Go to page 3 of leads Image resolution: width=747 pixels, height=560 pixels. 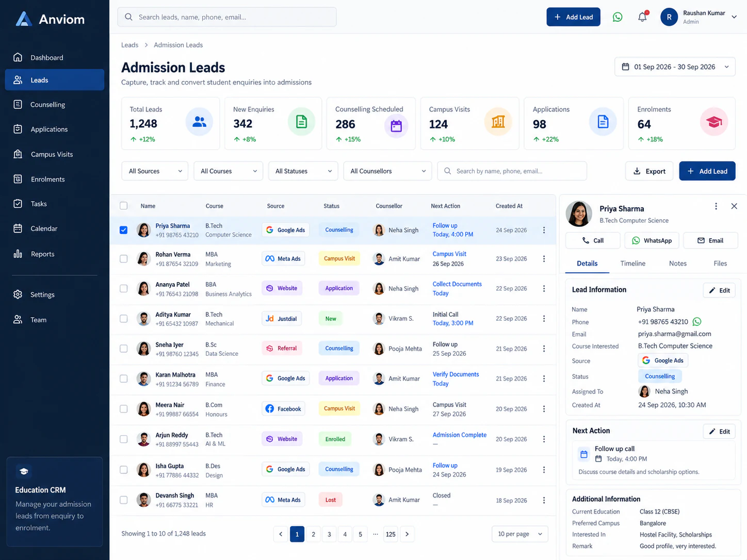pos(329,534)
